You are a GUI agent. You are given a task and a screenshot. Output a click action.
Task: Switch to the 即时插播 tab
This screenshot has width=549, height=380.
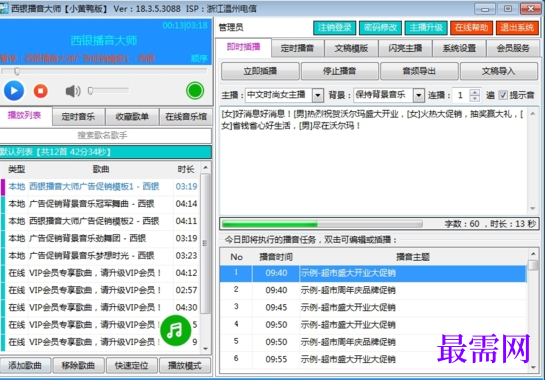pos(244,47)
